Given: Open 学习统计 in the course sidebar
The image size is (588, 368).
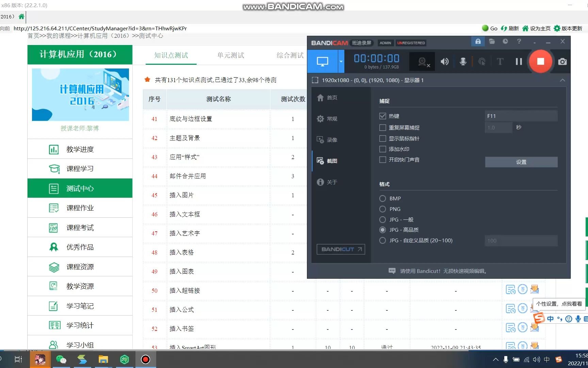Looking at the screenshot, I should pos(80,325).
